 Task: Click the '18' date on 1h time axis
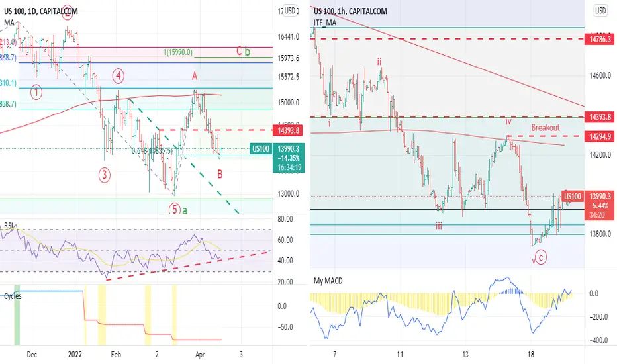531,355
